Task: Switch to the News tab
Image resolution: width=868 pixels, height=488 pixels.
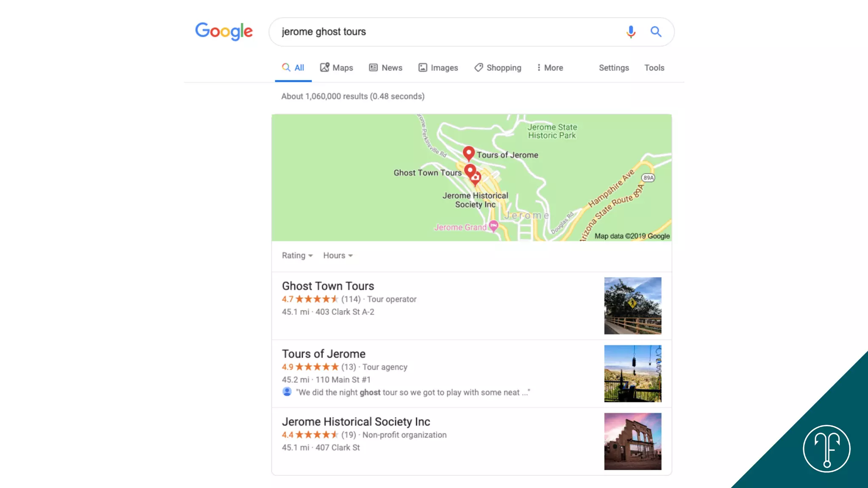Action: pos(386,68)
